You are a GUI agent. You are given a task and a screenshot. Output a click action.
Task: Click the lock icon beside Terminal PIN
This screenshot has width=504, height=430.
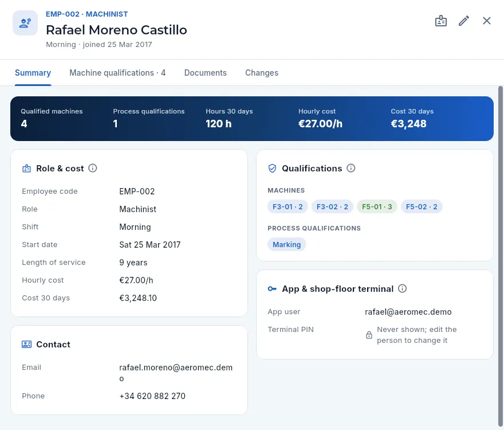(369, 335)
